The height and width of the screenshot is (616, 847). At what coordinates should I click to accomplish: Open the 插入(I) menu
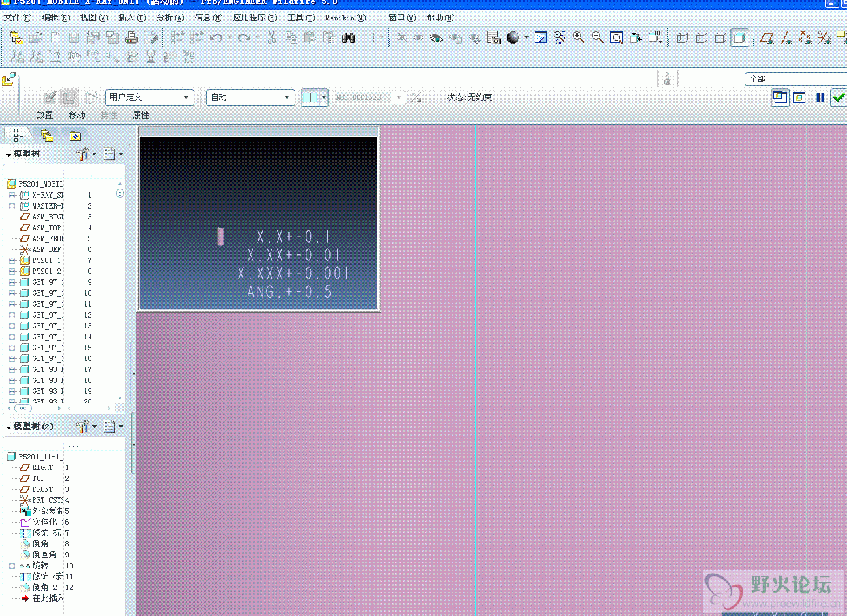(x=132, y=18)
